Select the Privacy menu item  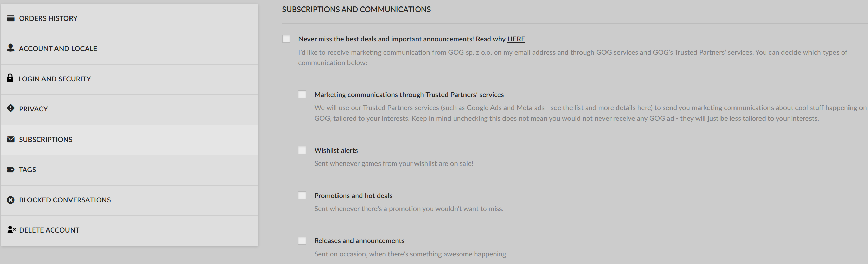point(130,110)
